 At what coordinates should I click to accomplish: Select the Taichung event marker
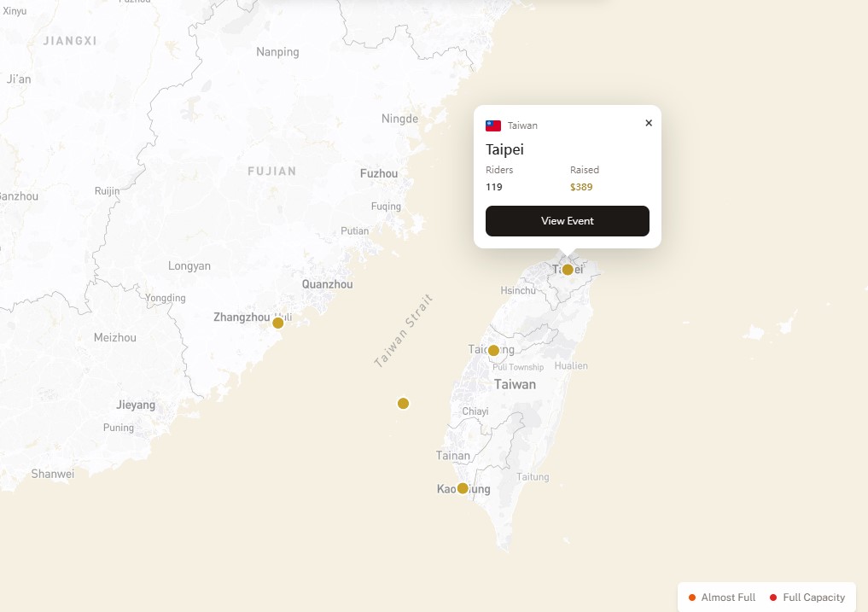pyautogui.click(x=493, y=350)
